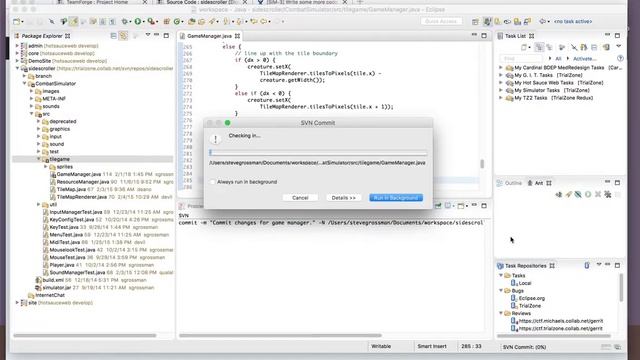Switch to the Java perspective button
This screenshot has height=360, width=640.
pos(487,21)
